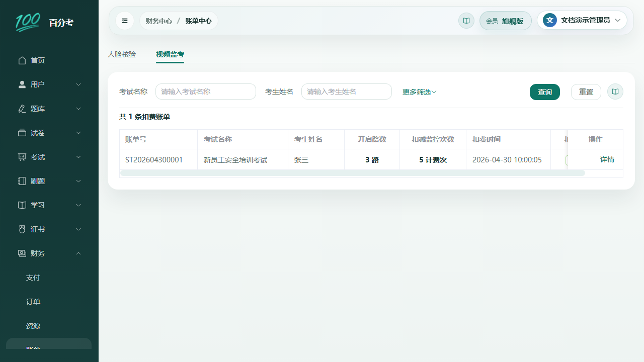Click the 刷题 notebook icon
The height and width of the screenshot is (362, 644).
(22, 181)
